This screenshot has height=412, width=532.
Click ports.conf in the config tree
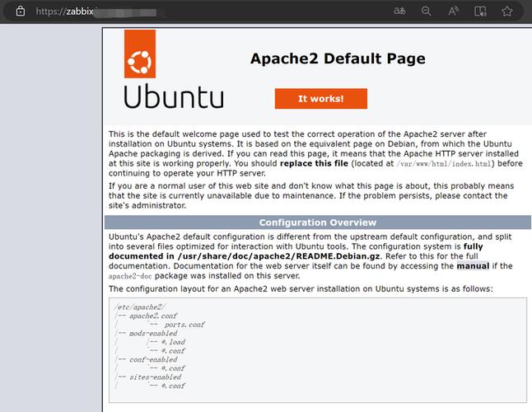click(184, 325)
